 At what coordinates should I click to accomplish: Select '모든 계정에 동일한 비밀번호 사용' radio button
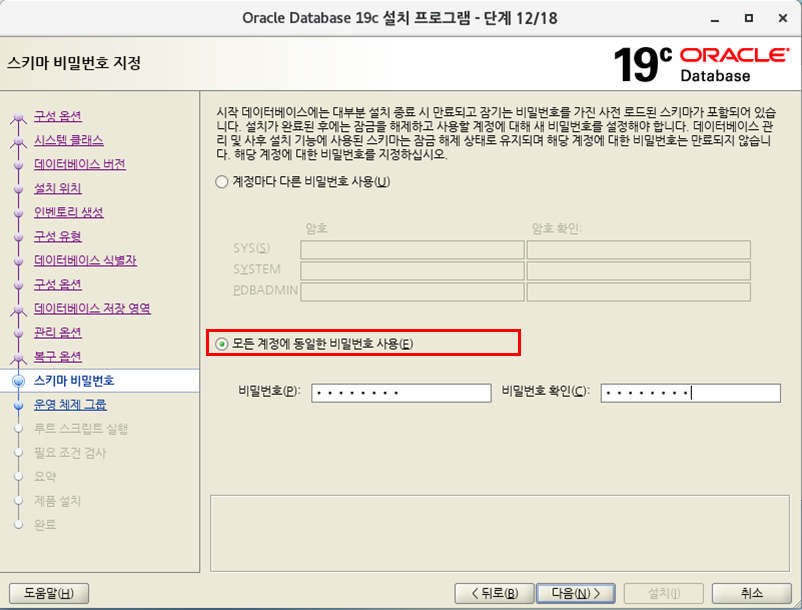221,344
